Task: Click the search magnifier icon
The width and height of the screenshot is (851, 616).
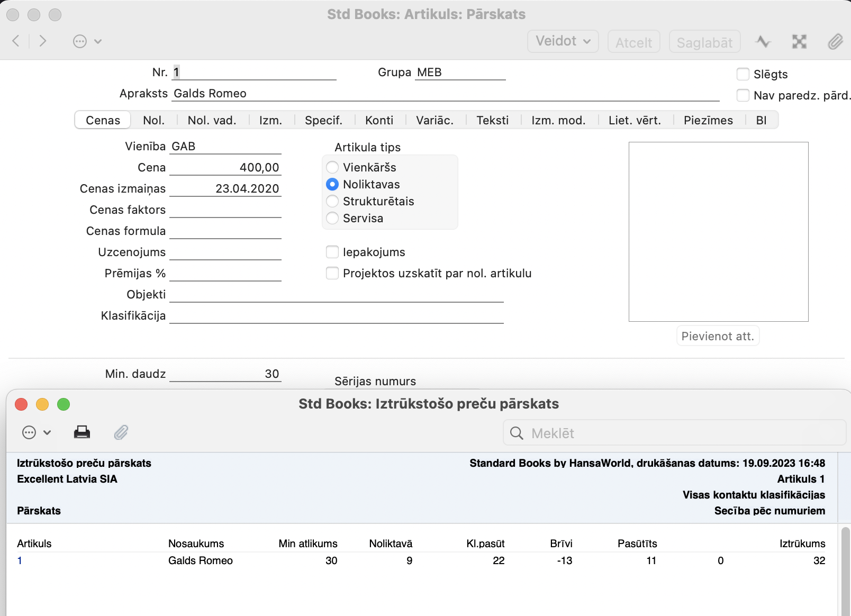Action: click(x=517, y=433)
